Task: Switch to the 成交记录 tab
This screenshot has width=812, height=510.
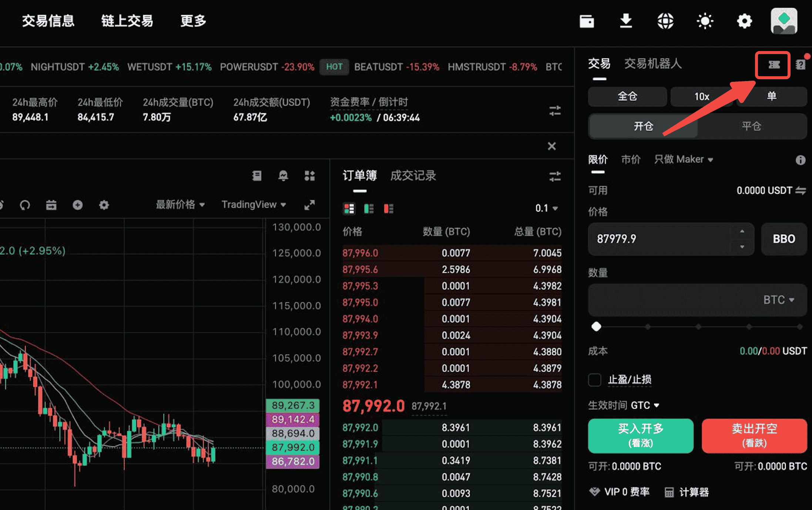Action: point(413,176)
